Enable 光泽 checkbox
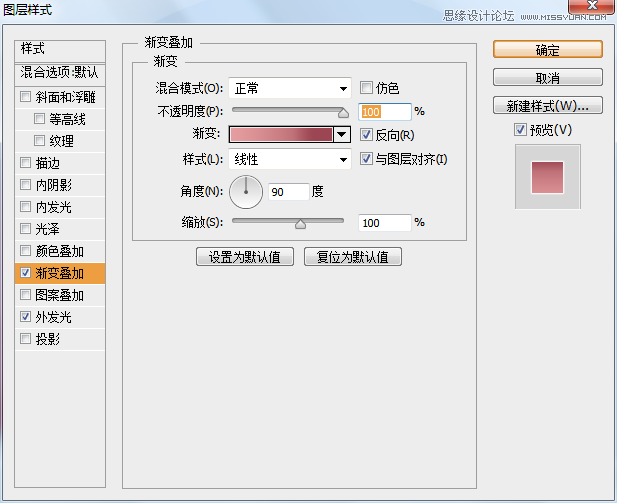The image size is (617, 503). point(25,229)
